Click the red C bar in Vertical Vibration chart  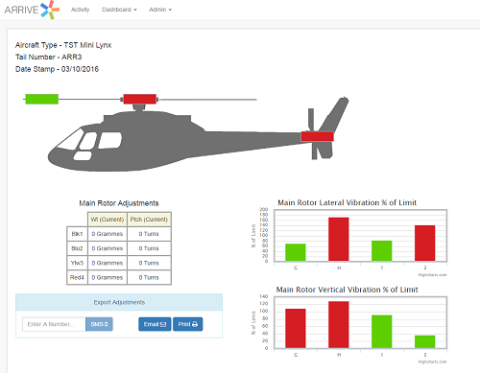click(295, 328)
